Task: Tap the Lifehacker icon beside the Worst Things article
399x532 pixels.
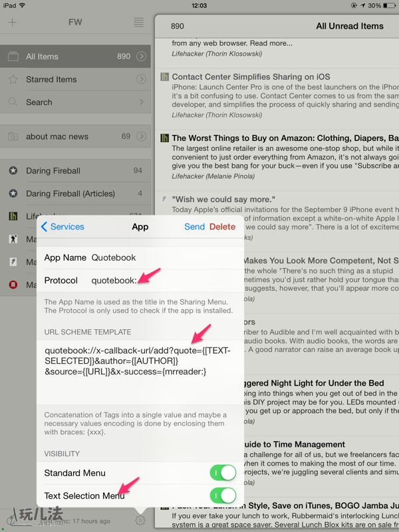Action: [x=164, y=138]
